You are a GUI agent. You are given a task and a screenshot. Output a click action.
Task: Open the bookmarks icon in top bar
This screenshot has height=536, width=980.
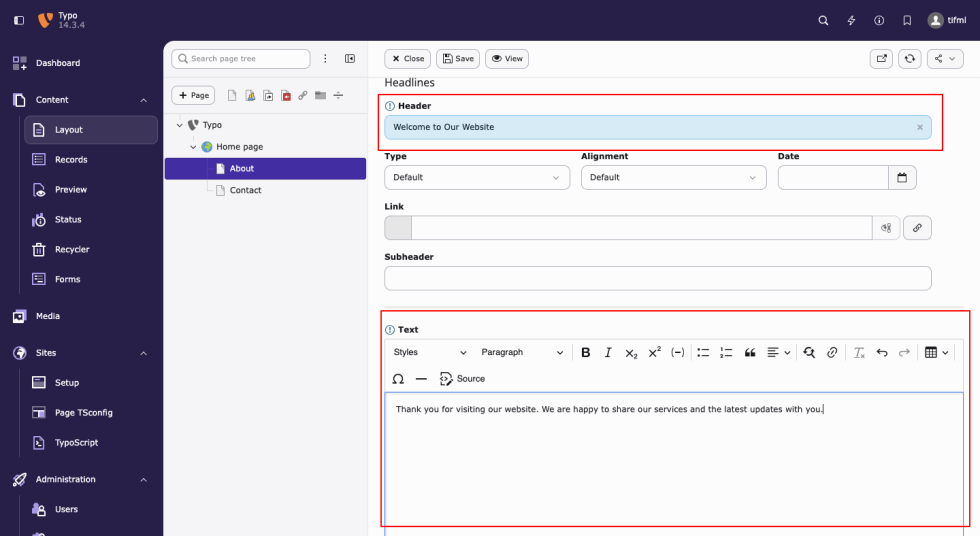(x=907, y=21)
